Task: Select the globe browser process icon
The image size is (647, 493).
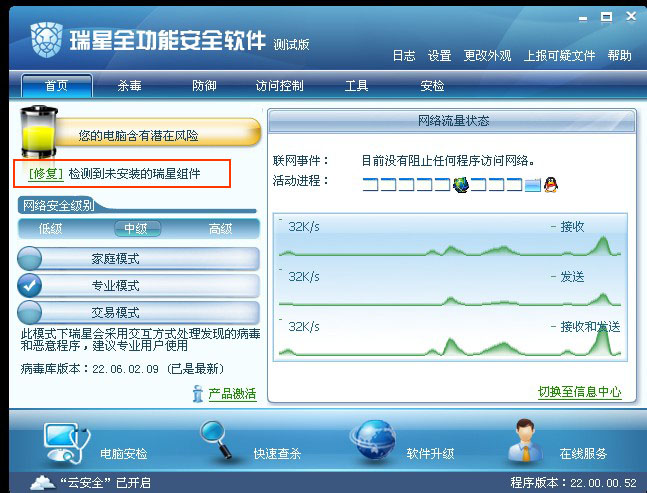Action: coord(460,185)
